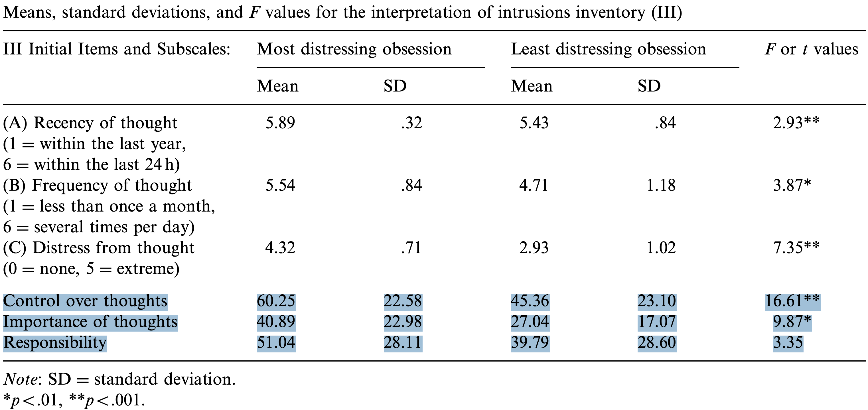The width and height of the screenshot is (868, 410).
Task: Click the 2.93** value in the Recency row
Action: [796, 123]
